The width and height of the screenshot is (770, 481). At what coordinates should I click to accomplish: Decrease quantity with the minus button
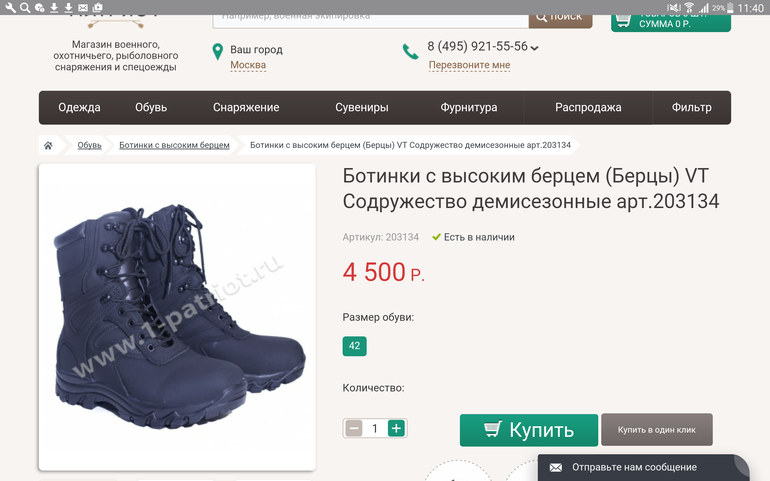(x=354, y=428)
